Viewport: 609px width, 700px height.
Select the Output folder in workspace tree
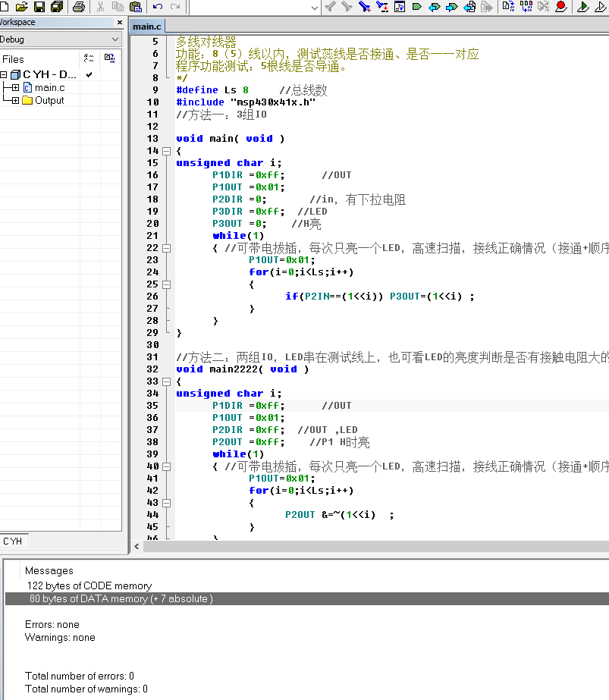pos(49,100)
